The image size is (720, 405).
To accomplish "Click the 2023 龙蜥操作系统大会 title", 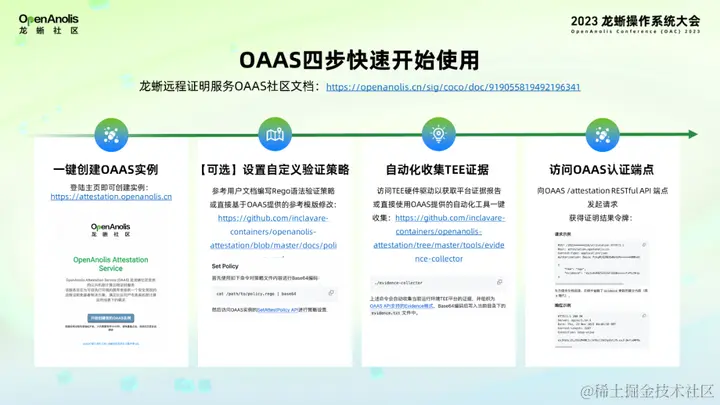I will (x=636, y=21).
